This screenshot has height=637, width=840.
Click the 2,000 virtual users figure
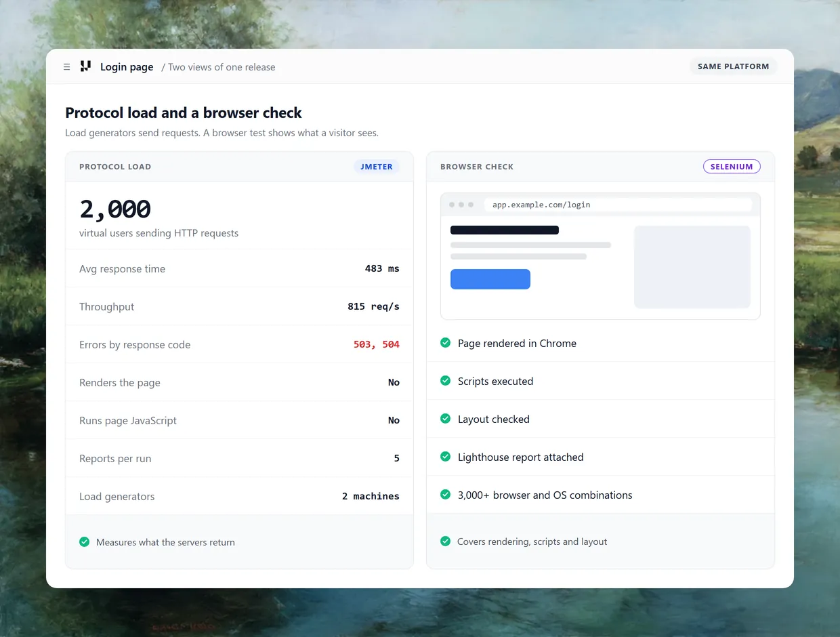[115, 209]
